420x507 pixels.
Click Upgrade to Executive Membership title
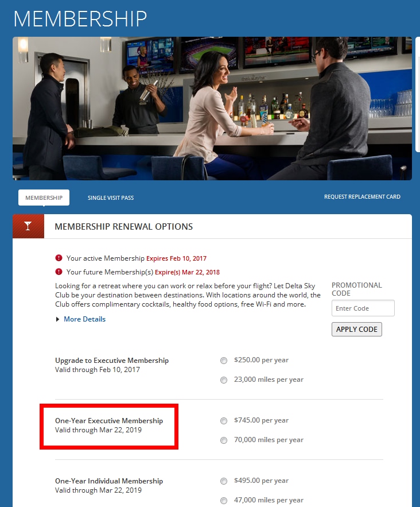(112, 361)
